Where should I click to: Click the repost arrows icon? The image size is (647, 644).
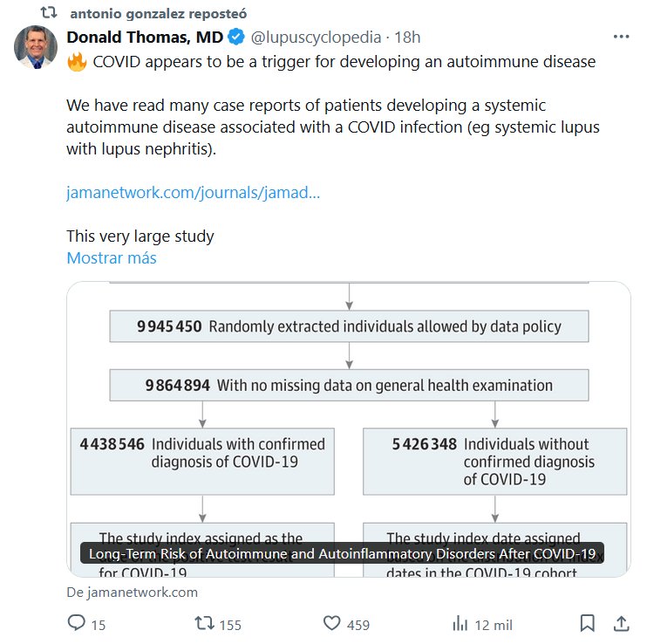[x=203, y=623]
